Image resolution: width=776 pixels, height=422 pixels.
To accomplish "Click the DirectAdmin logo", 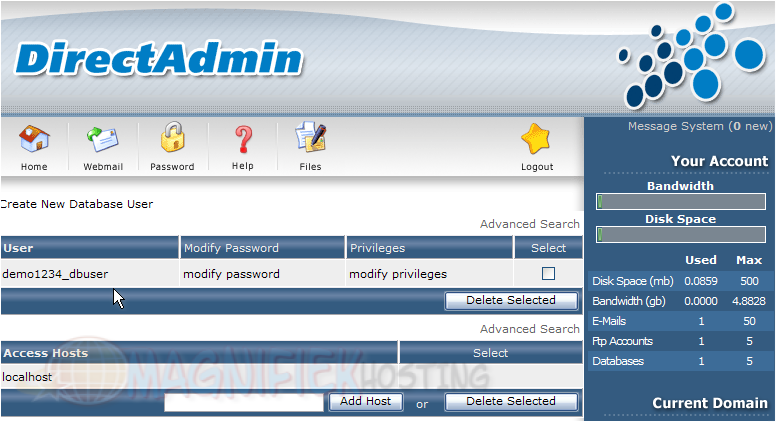I will point(159,59).
